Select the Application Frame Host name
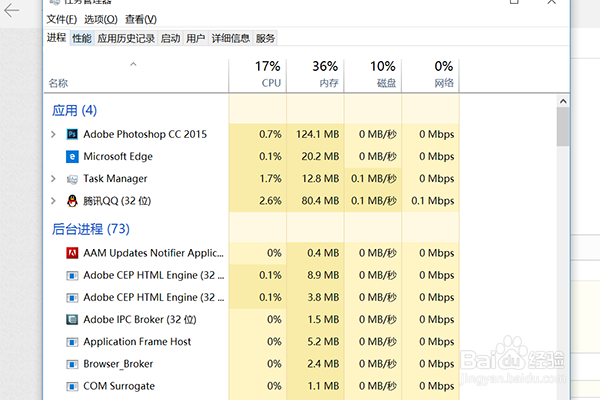600x400 pixels. tap(137, 342)
